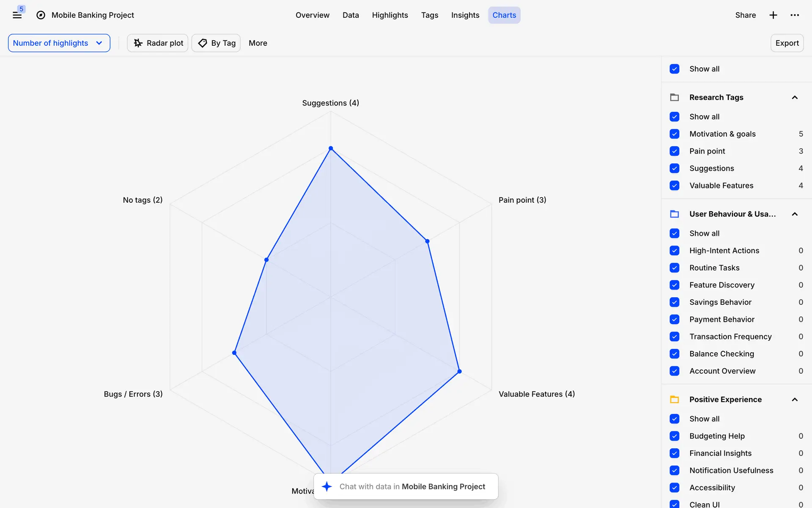Open the Number of highlights dropdown
This screenshot has height=508, width=812.
pos(59,43)
